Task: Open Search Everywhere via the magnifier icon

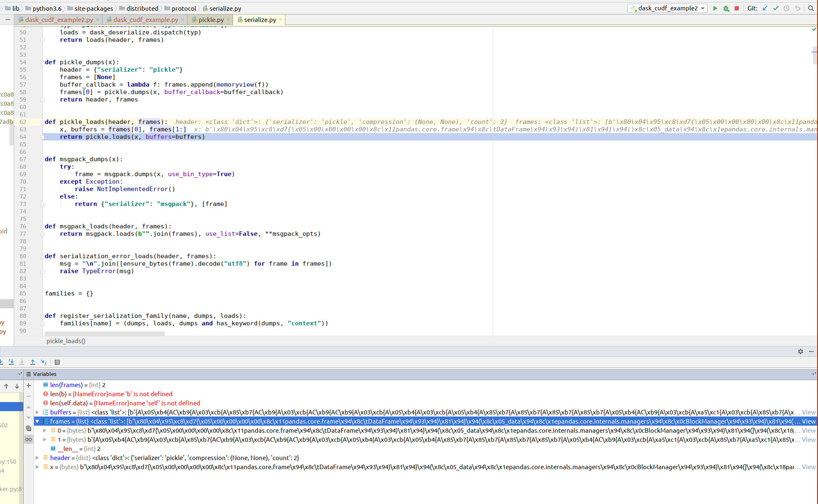Action: [x=811, y=8]
